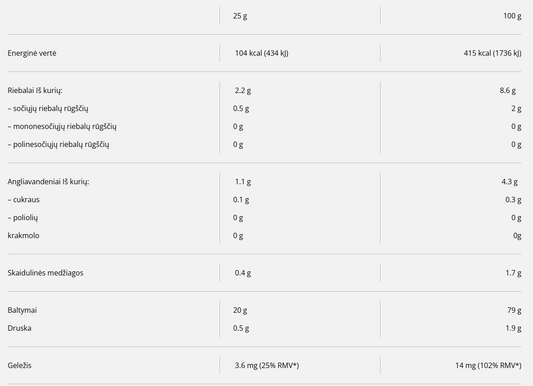Click the 79 g protein value
The image size is (533, 386).
(x=514, y=310)
